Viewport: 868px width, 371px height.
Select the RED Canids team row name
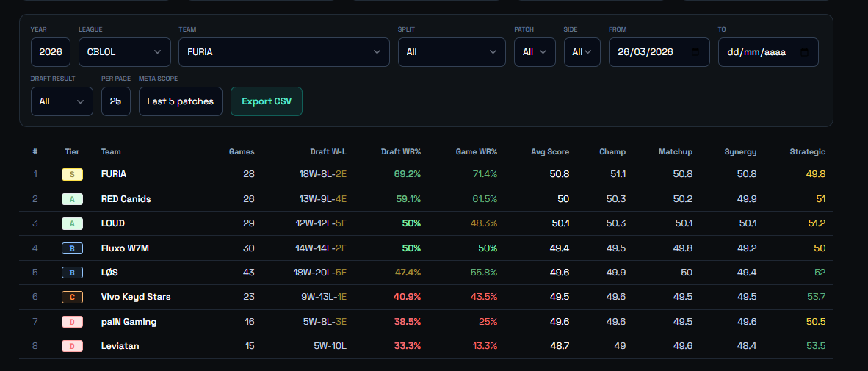coord(126,199)
